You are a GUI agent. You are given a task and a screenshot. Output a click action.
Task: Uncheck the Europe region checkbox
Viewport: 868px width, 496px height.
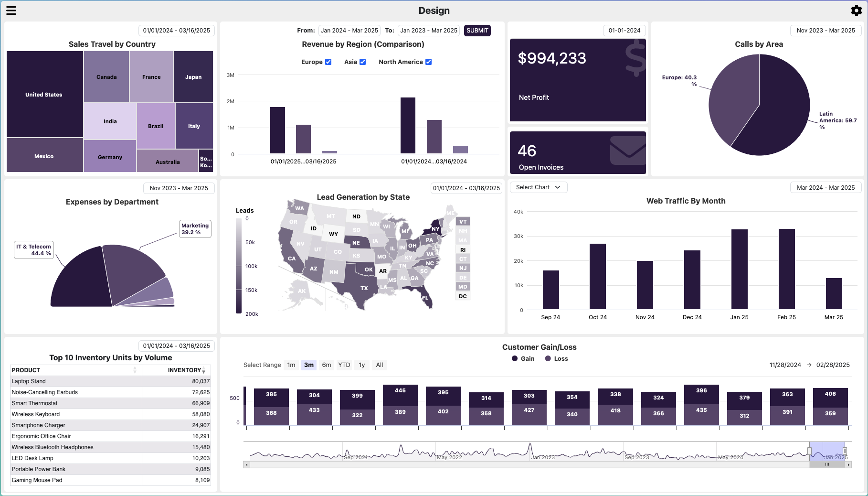(328, 62)
